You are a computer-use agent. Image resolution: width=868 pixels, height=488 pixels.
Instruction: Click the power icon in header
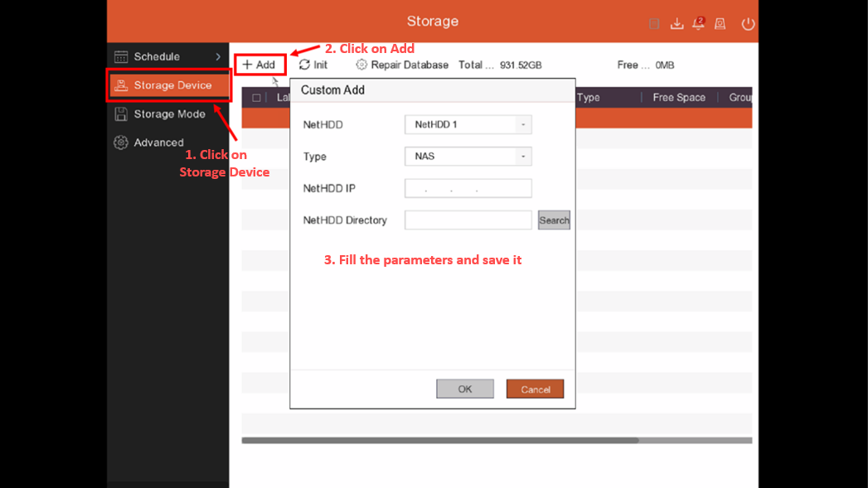748,24
